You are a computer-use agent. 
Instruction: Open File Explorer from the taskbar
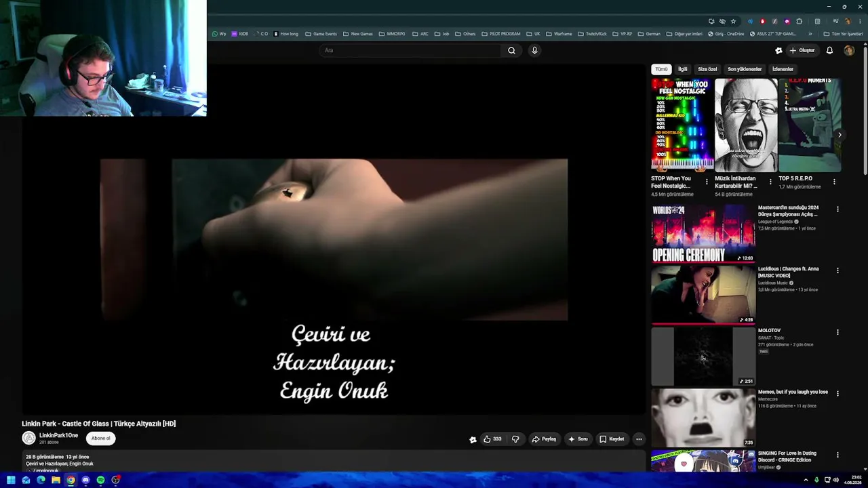point(56,480)
